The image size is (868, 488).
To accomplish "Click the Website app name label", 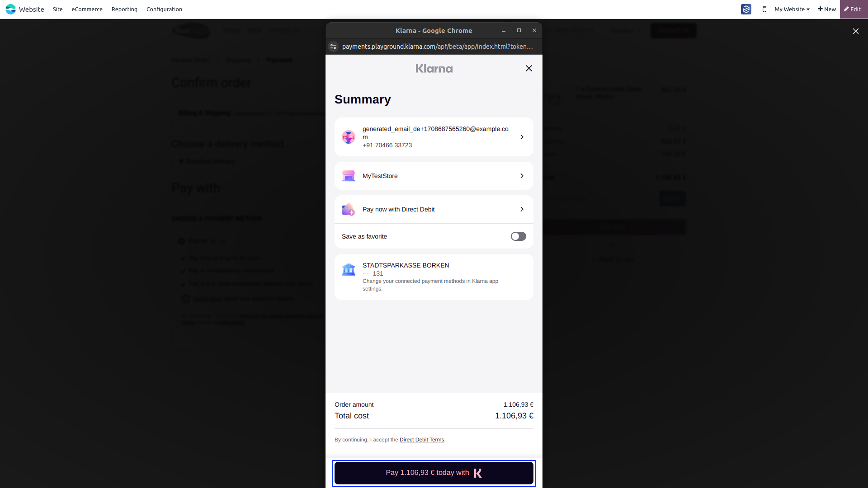I will 31,9.
